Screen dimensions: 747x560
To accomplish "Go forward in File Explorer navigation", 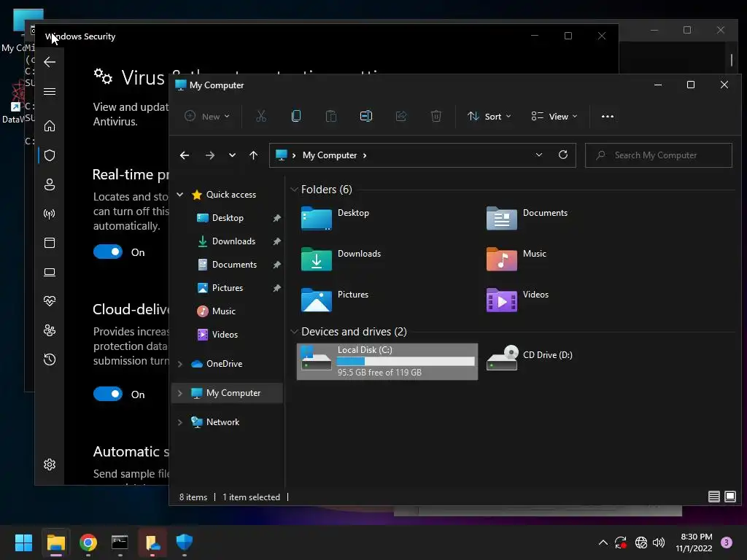I will coord(209,155).
